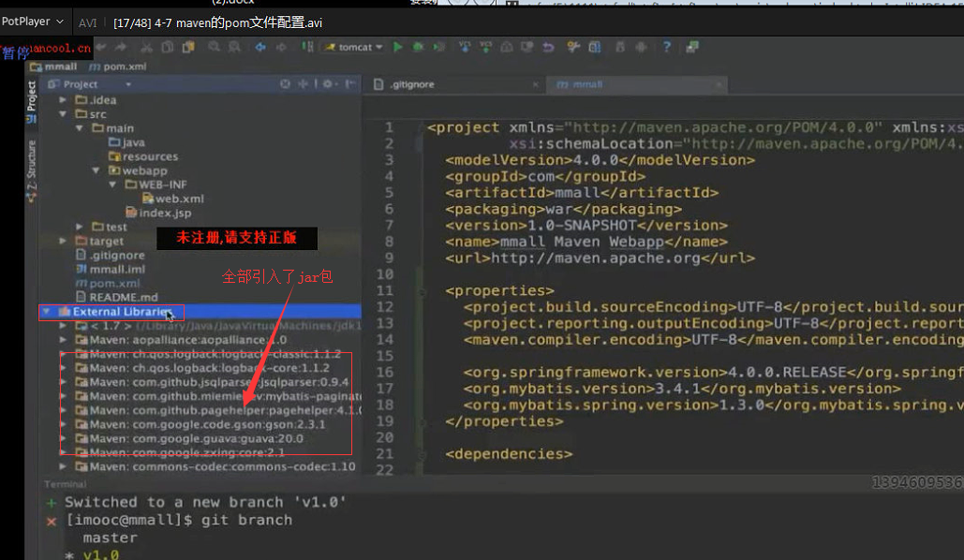Screen dimensions: 964x560
Task: Click the Make Project build icon
Action: 306,47
